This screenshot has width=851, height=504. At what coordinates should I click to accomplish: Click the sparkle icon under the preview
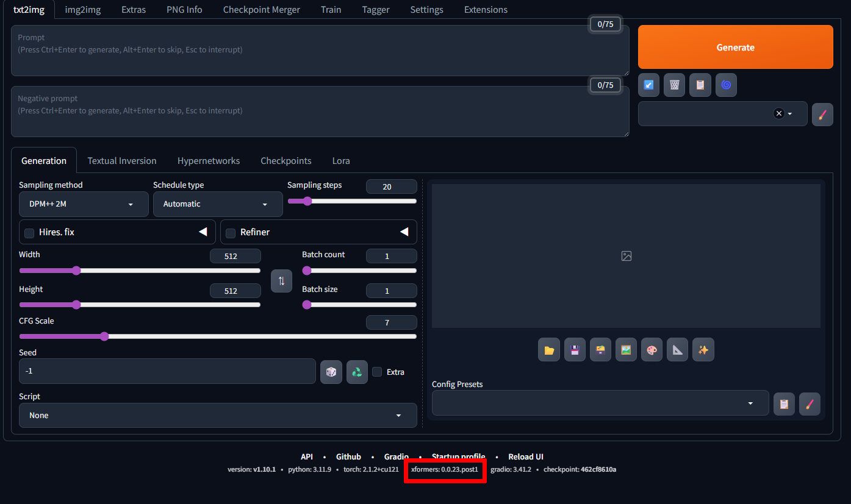tap(703, 350)
